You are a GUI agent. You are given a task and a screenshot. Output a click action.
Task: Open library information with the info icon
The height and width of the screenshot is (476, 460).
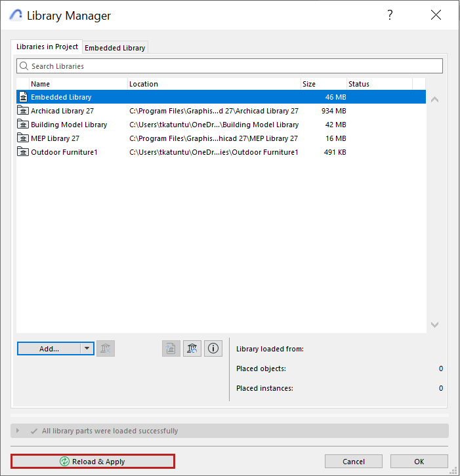coord(213,348)
